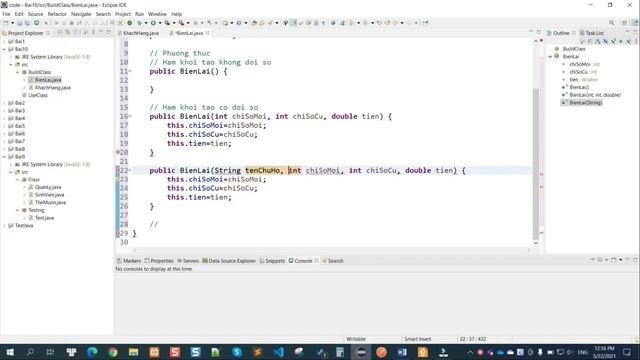The image size is (640, 360).
Task: Collapse the src folder under Bai10
Action: click(11, 64)
